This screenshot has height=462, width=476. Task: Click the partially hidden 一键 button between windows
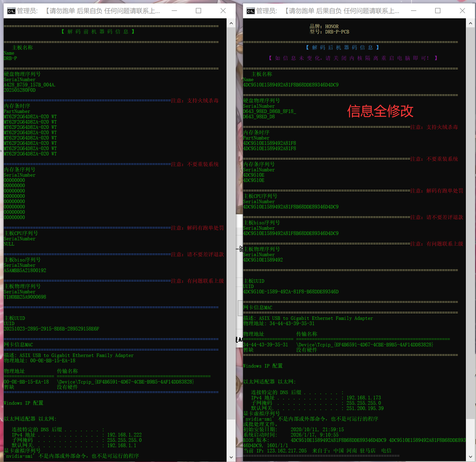(x=240, y=249)
